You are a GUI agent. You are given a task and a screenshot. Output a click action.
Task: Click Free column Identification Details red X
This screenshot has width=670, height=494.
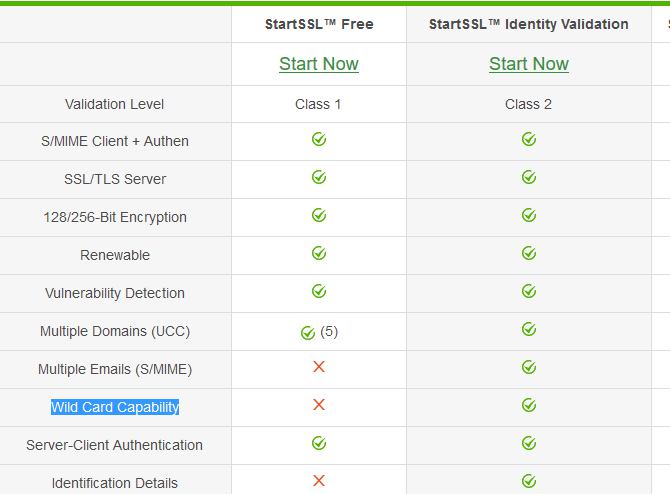coord(319,481)
